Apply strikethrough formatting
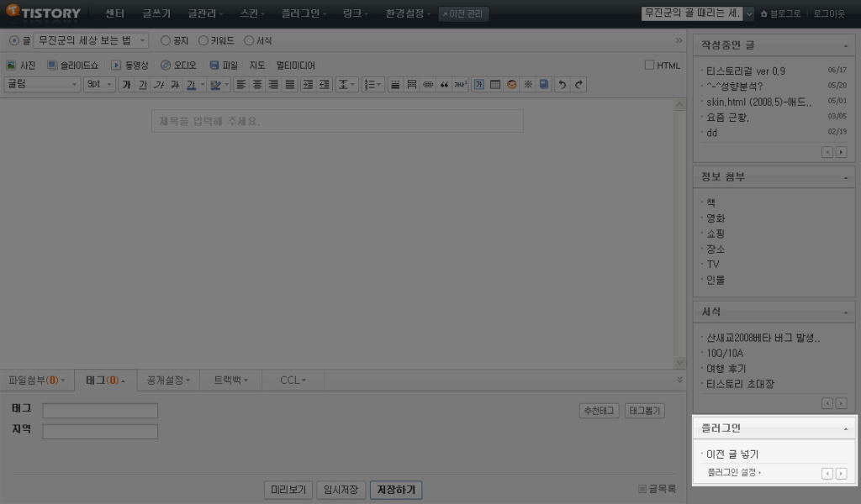The height and width of the screenshot is (504, 861). pyautogui.click(x=175, y=85)
